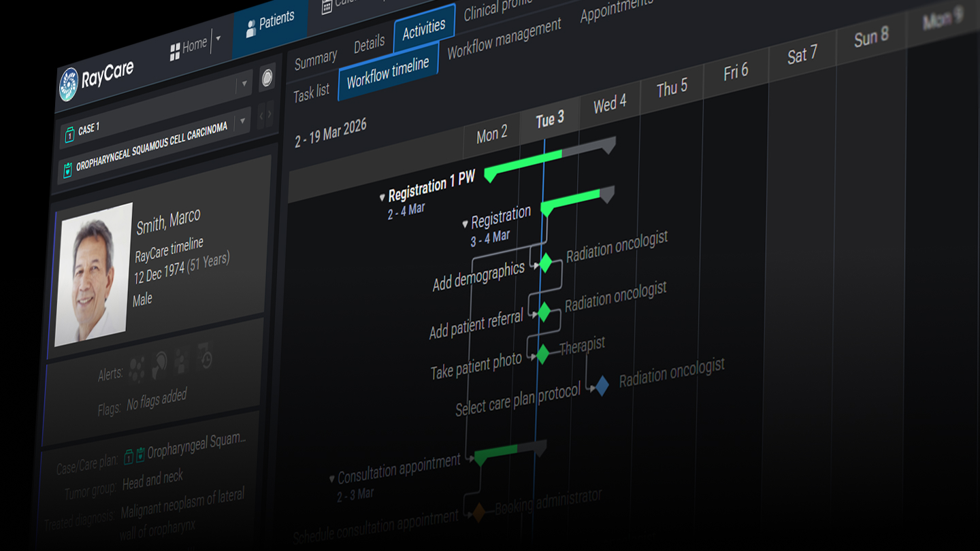
Task: Open the Summary tab
Action: (316, 61)
